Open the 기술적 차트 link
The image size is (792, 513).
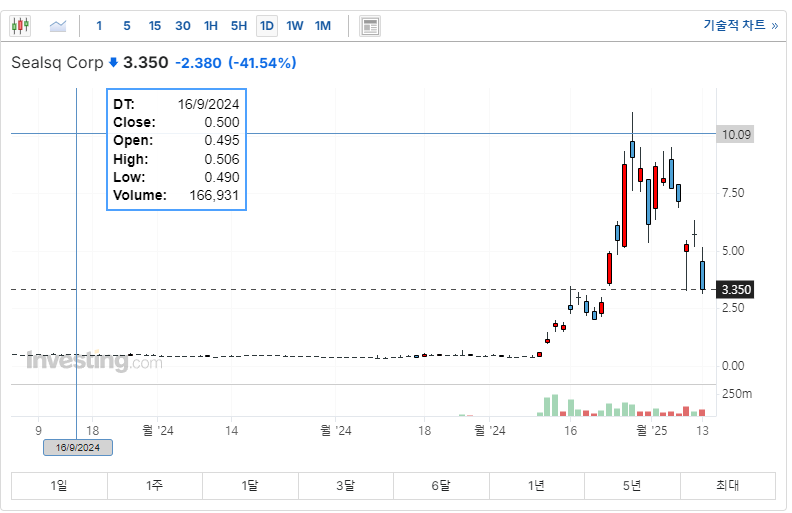[x=740, y=25]
